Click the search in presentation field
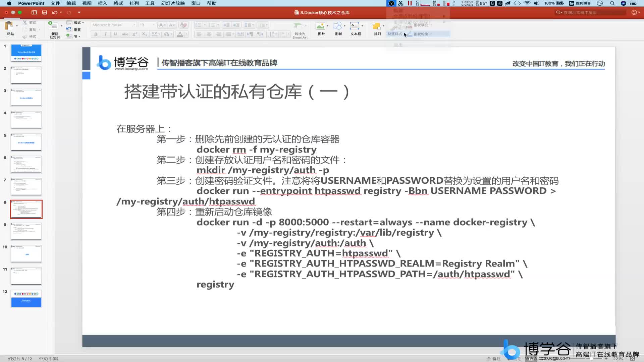Viewport: 644px width, 362px height. coord(590,12)
